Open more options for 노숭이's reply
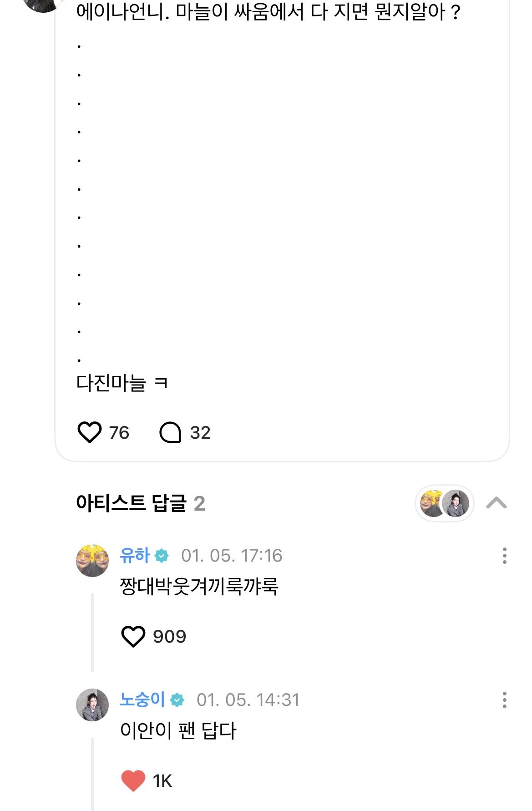The image size is (532, 811). tap(504, 700)
